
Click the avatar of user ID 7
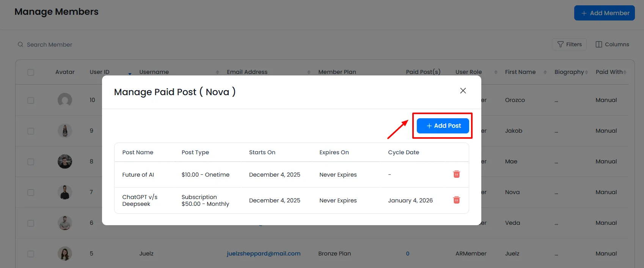tap(65, 192)
